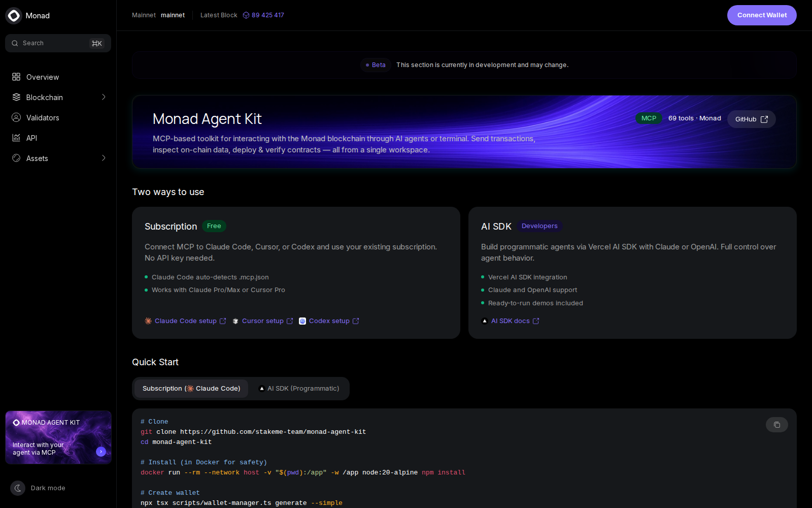Open the Overview grid icon
Screen dimensions: 812x508
coord(16,77)
